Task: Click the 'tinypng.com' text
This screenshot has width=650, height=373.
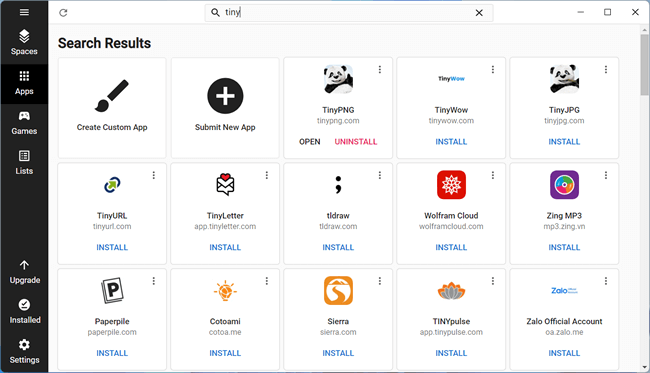Action: [338, 121]
